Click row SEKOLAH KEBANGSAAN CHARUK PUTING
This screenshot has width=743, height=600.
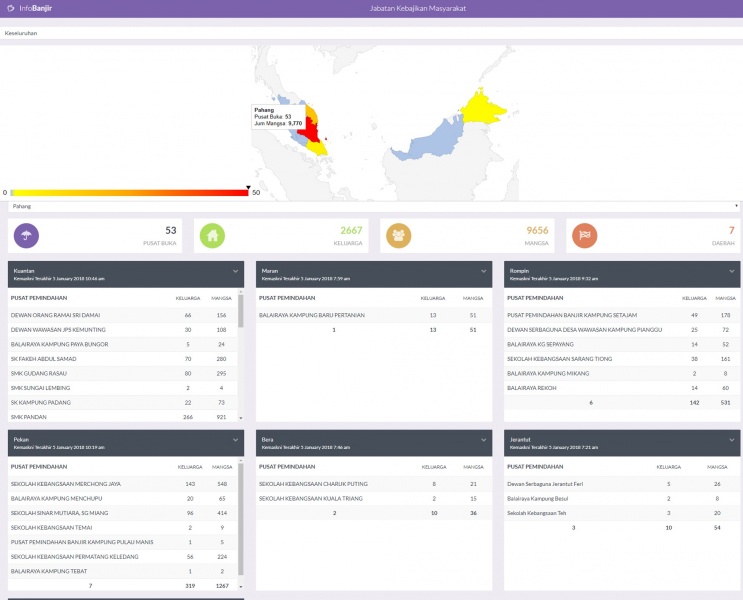374,484
